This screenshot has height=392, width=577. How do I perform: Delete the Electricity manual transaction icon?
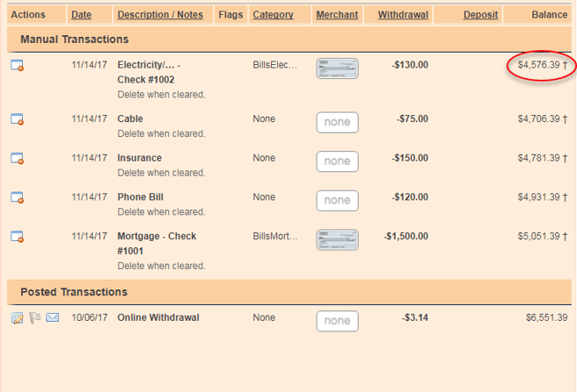(x=17, y=66)
